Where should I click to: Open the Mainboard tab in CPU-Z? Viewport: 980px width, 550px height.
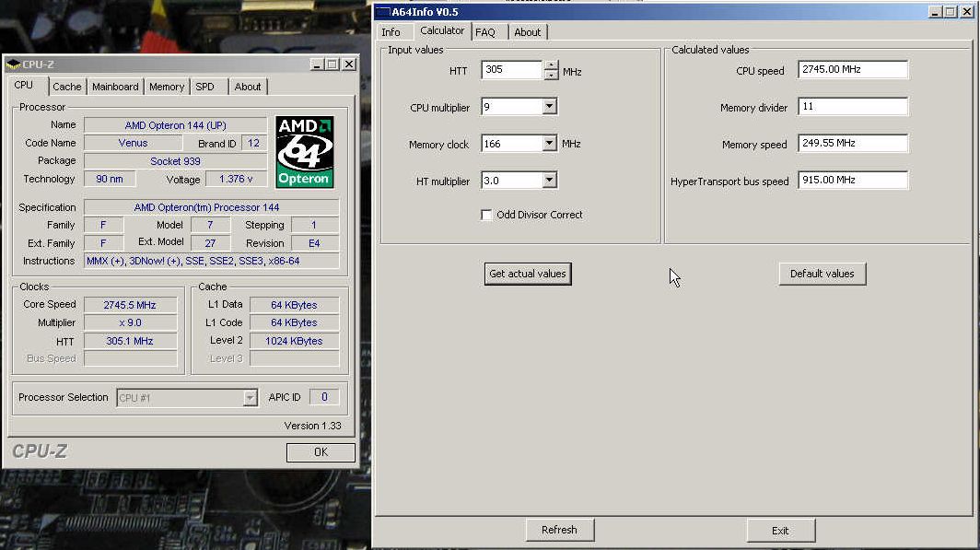click(x=115, y=87)
